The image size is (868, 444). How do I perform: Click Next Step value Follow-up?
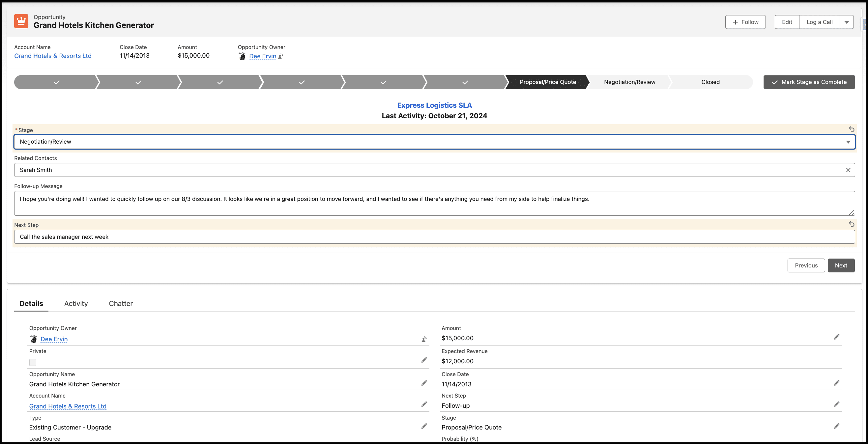(x=455, y=406)
